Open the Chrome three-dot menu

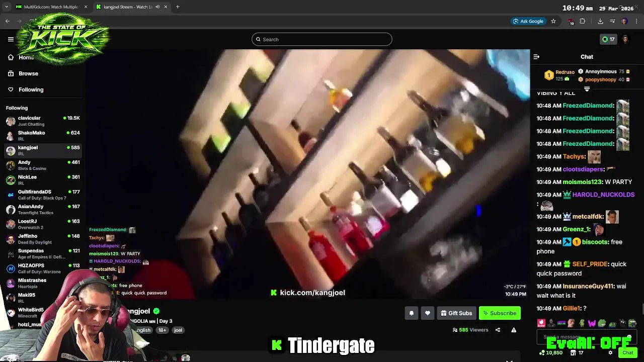coord(636,21)
